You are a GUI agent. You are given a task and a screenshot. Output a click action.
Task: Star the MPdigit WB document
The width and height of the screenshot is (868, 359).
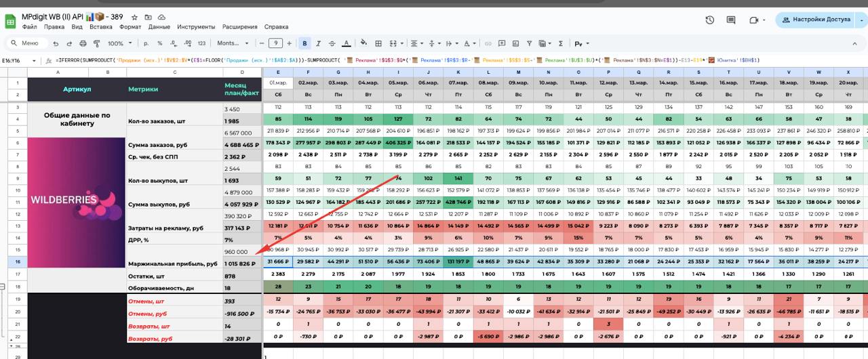point(135,17)
